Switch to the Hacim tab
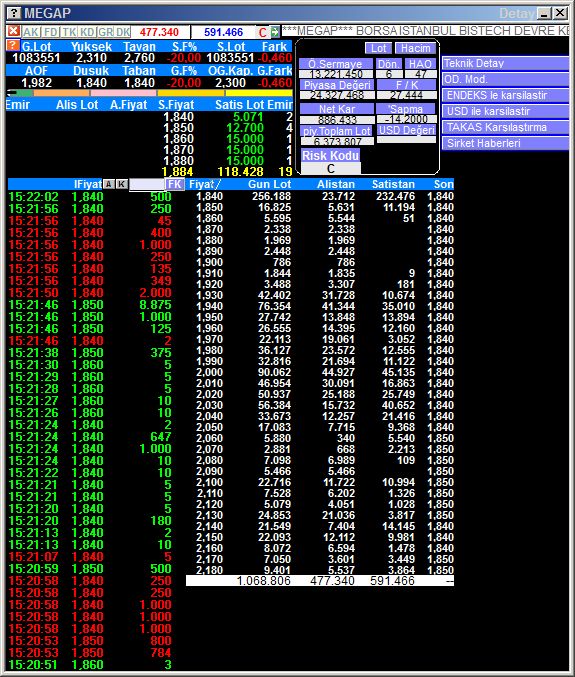The image size is (575, 677). (x=415, y=48)
